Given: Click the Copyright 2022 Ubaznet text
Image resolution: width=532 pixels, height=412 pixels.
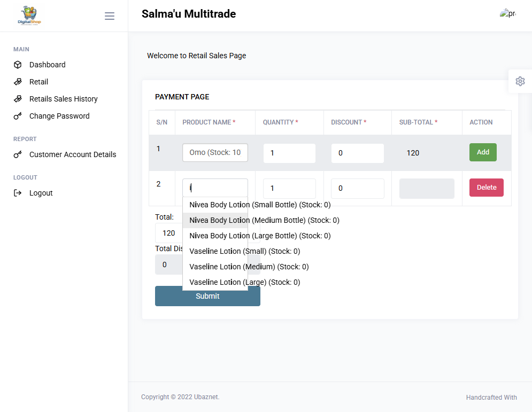Looking at the screenshot, I should [x=180, y=397].
